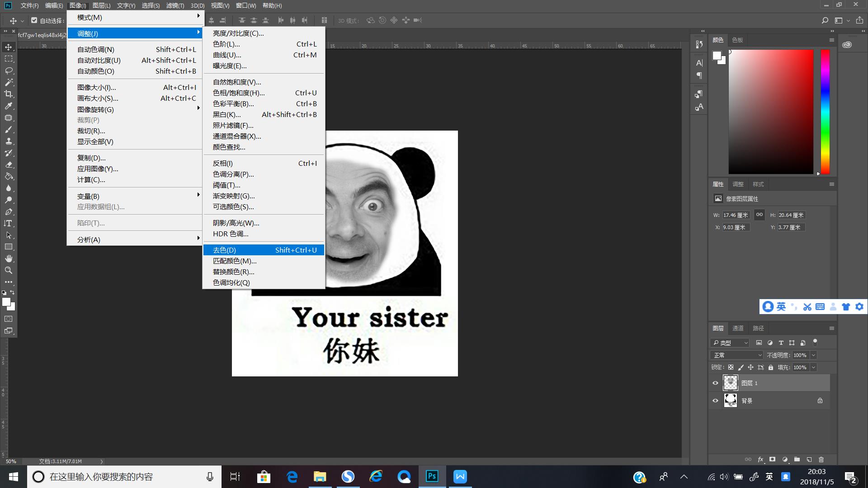Click the W width input field
This screenshot has height=488, width=868.
click(x=736, y=215)
